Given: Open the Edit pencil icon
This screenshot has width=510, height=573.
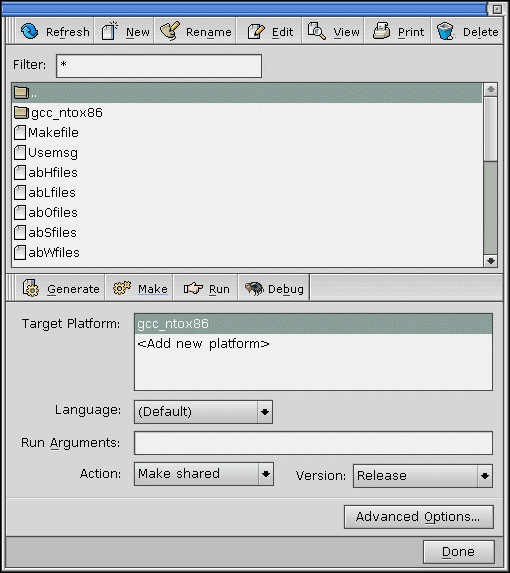Looking at the screenshot, I should 256,31.
